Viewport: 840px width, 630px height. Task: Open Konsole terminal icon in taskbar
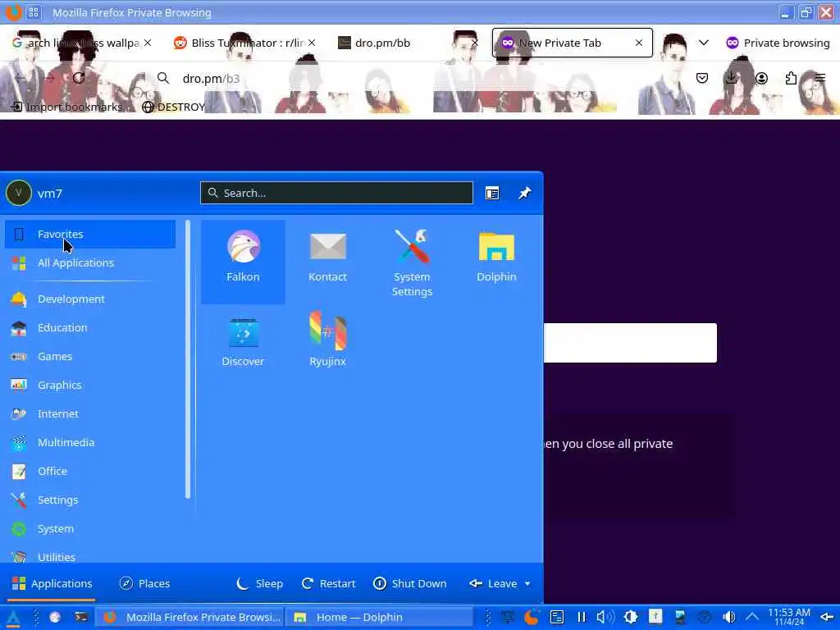(81, 617)
